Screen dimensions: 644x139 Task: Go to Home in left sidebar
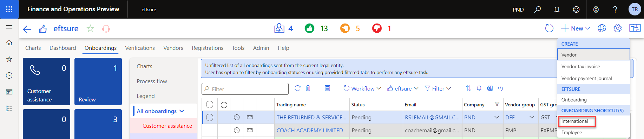pos(9,43)
